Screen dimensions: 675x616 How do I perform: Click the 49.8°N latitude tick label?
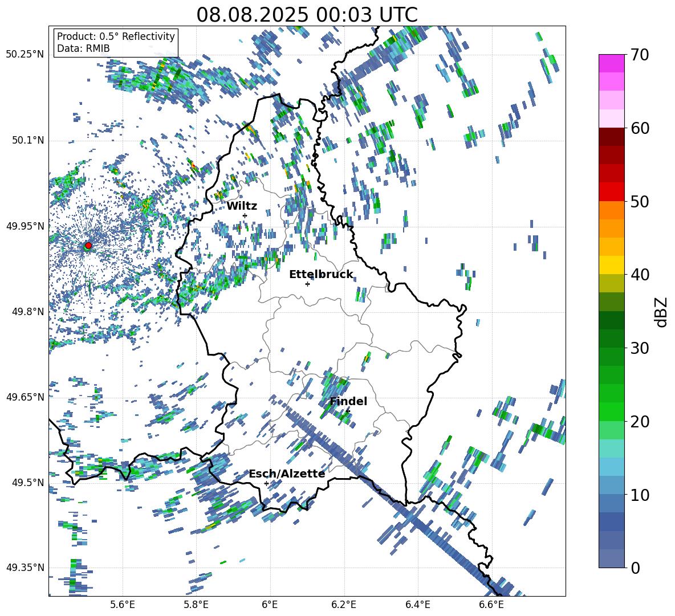[27, 312]
